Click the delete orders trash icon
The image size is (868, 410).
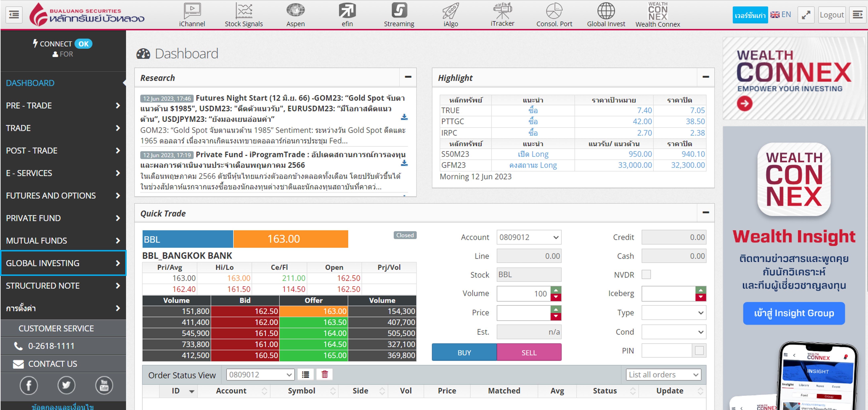325,374
